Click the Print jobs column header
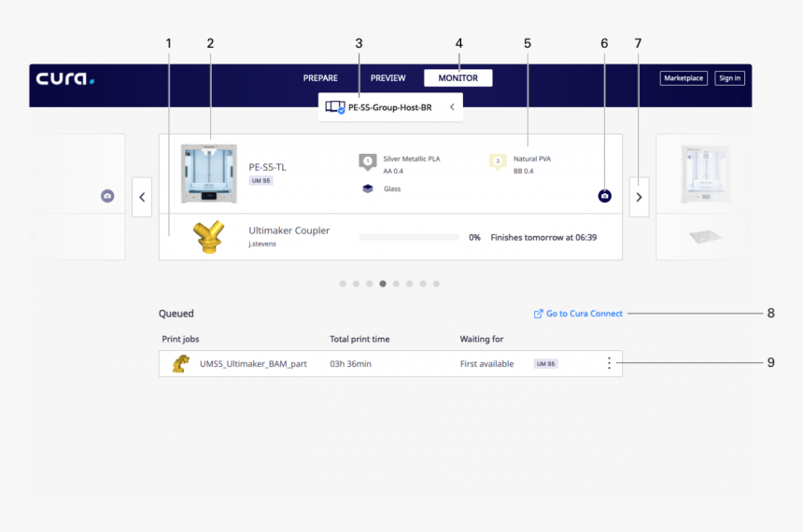This screenshot has height=532, width=803. 180,339
